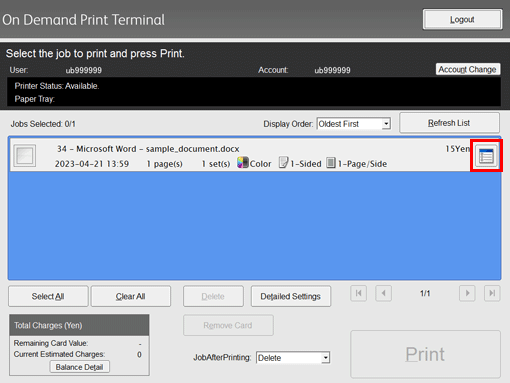Go to next page of jobs
The width and height of the screenshot is (510, 383).
[x=467, y=293]
